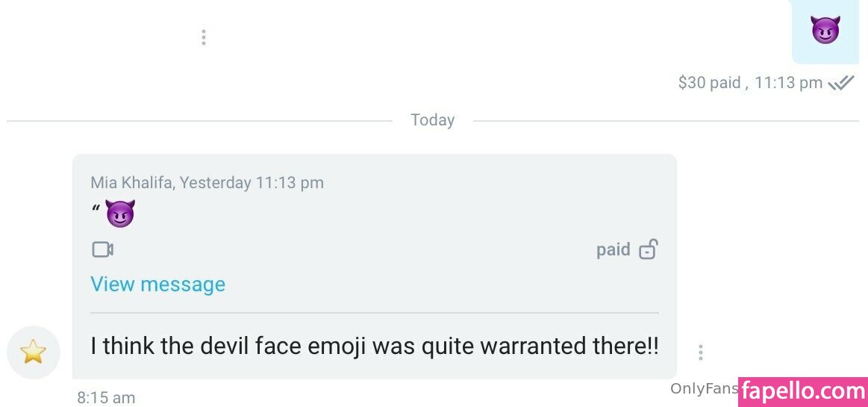Screen dimensions: 868x407
Task: Click the quotation mark icon in the quoted message
Action: click(x=96, y=211)
